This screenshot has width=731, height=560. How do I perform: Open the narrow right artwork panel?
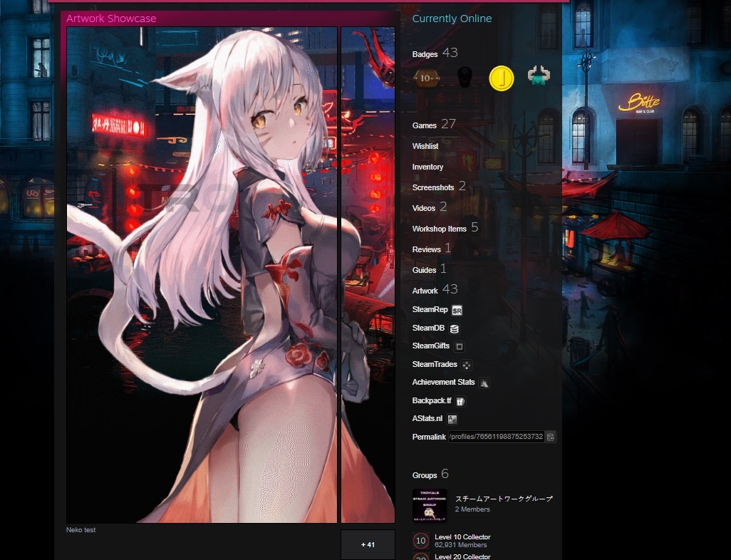point(368,274)
